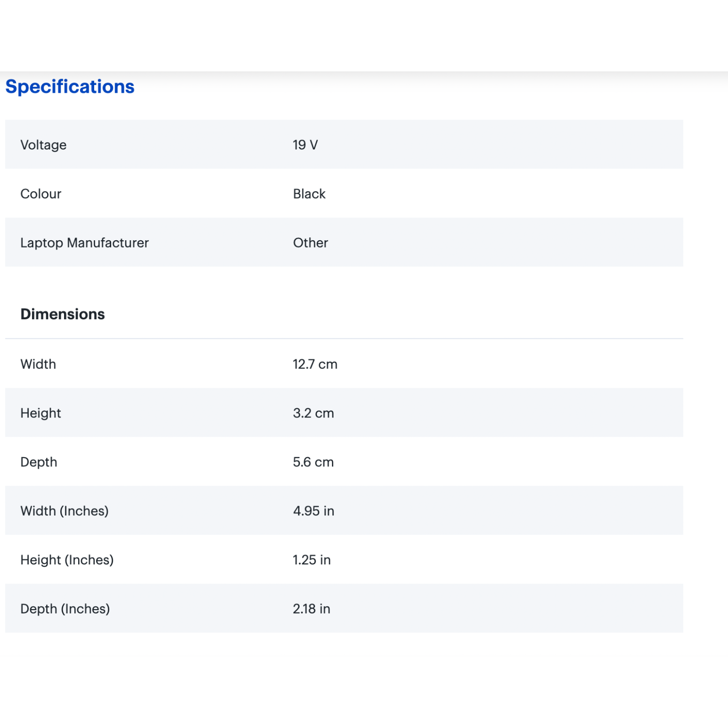Screen dimensions: 728x728
Task: Click the Black colour value
Action: [309, 194]
